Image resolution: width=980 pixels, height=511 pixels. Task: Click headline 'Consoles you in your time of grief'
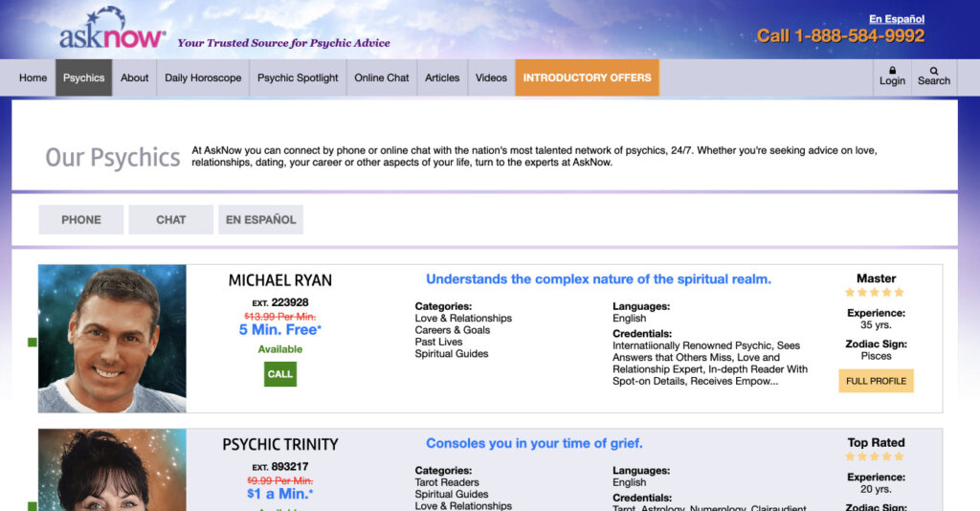[x=534, y=443]
